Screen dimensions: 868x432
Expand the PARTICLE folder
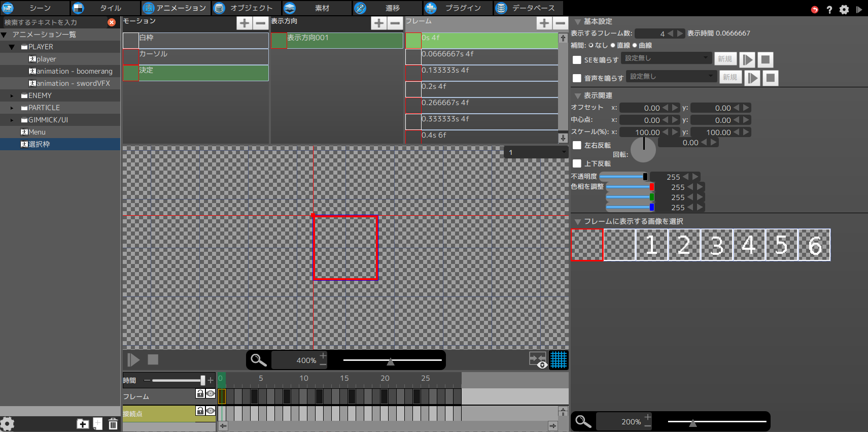click(12, 108)
